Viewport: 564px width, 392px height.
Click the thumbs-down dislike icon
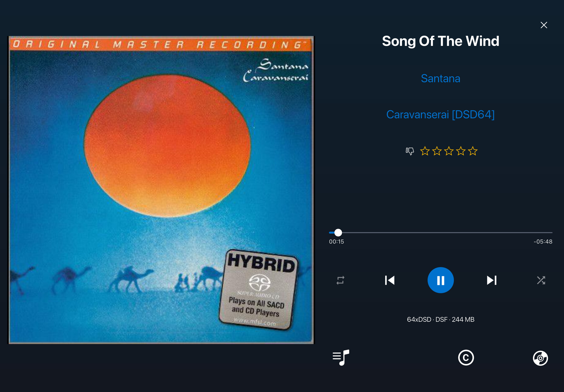(410, 151)
